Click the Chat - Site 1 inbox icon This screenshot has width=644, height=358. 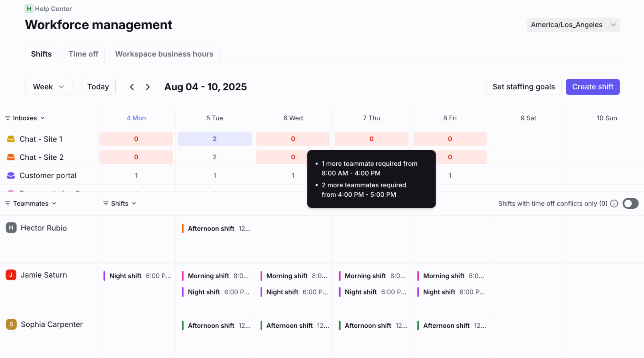tap(11, 139)
